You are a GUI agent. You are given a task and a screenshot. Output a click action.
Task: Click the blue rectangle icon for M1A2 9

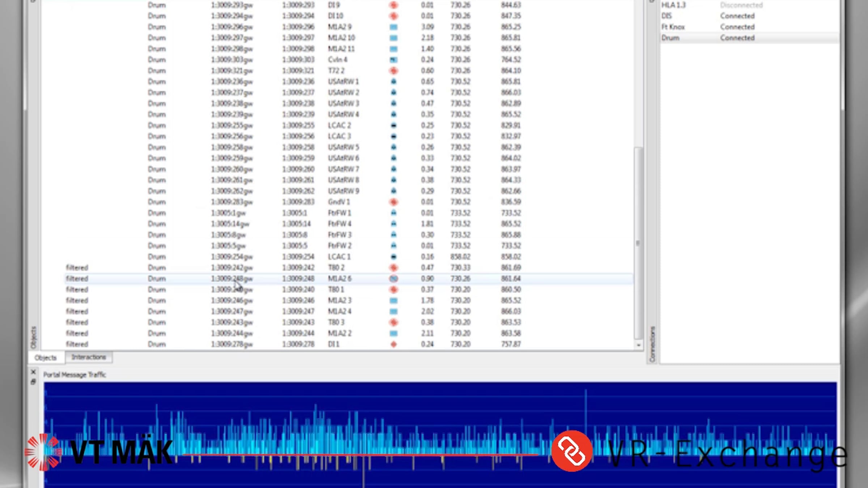393,27
